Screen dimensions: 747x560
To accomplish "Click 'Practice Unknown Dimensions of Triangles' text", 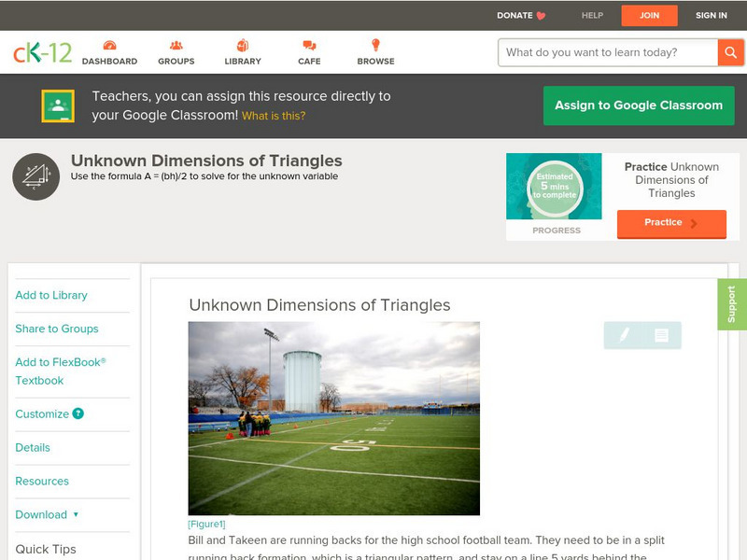I will [x=671, y=180].
